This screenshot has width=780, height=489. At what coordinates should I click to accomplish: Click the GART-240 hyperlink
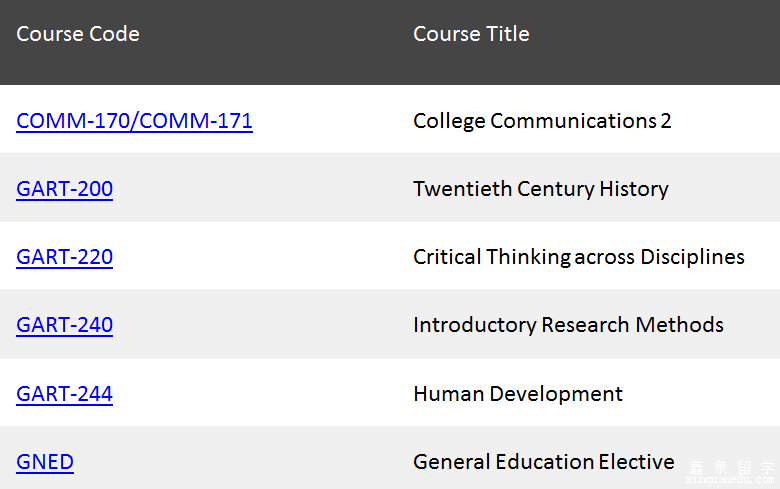pos(64,325)
